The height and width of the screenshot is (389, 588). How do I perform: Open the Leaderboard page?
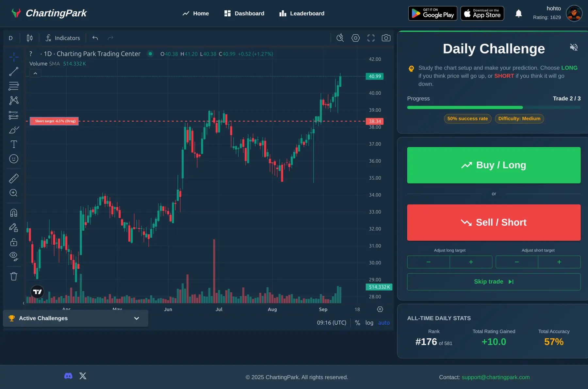click(302, 13)
